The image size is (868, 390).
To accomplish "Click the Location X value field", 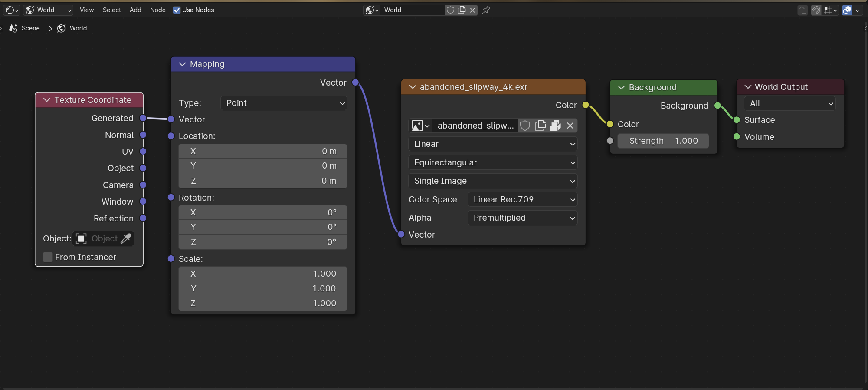I will pos(263,151).
